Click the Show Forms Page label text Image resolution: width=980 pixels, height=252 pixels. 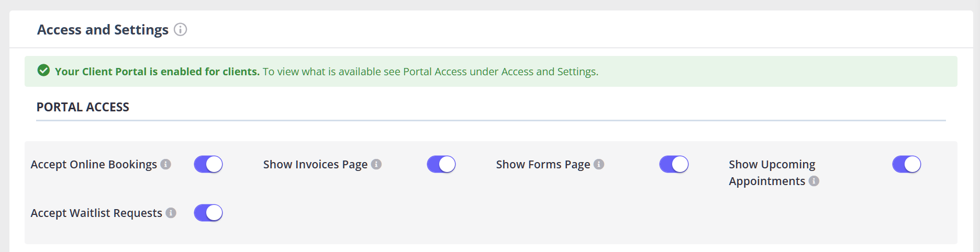tap(543, 164)
